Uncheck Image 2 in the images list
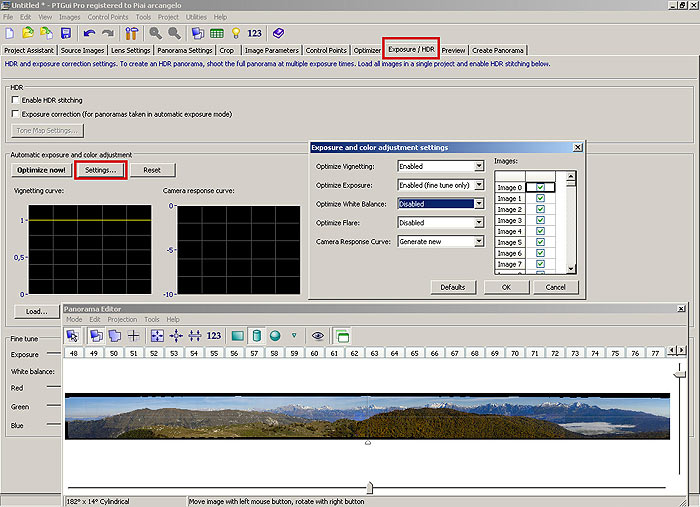The height and width of the screenshot is (507, 700). pos(540,209)
